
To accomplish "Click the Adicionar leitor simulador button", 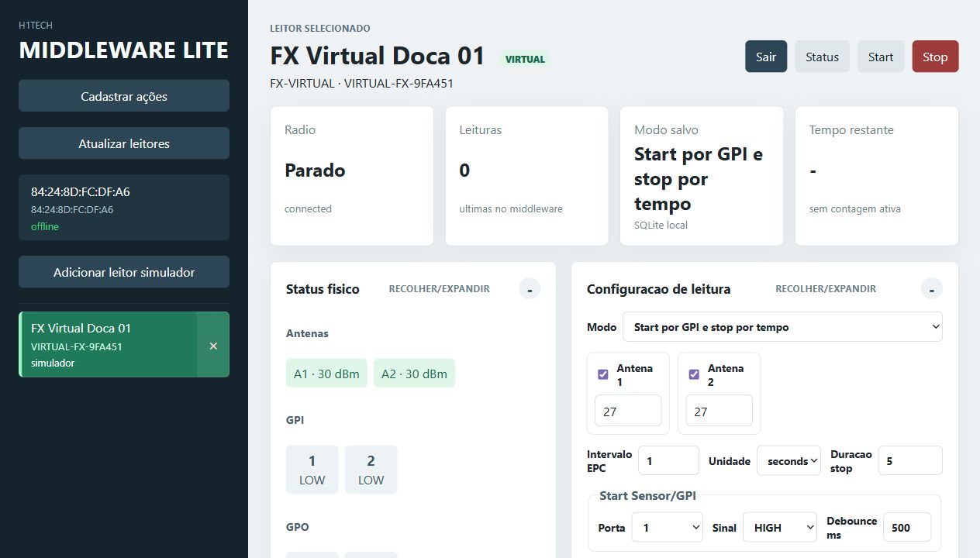I will (124, 272).
